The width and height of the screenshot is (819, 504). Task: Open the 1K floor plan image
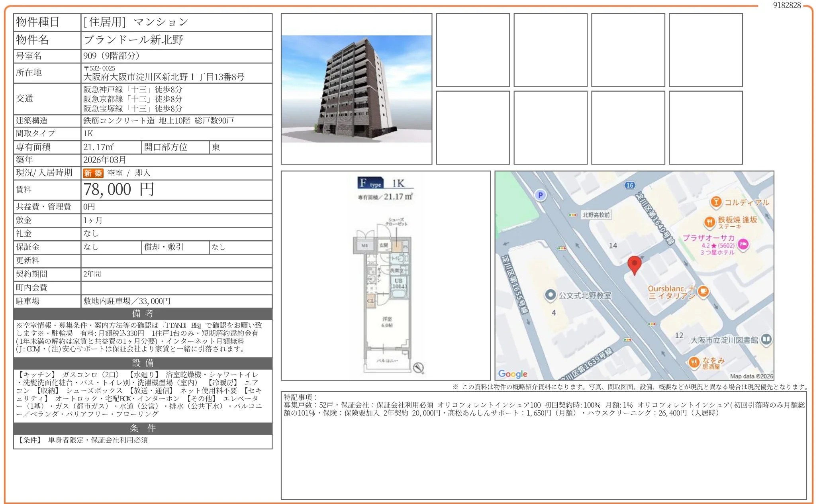pyautogui.click(x=385, y=276)
